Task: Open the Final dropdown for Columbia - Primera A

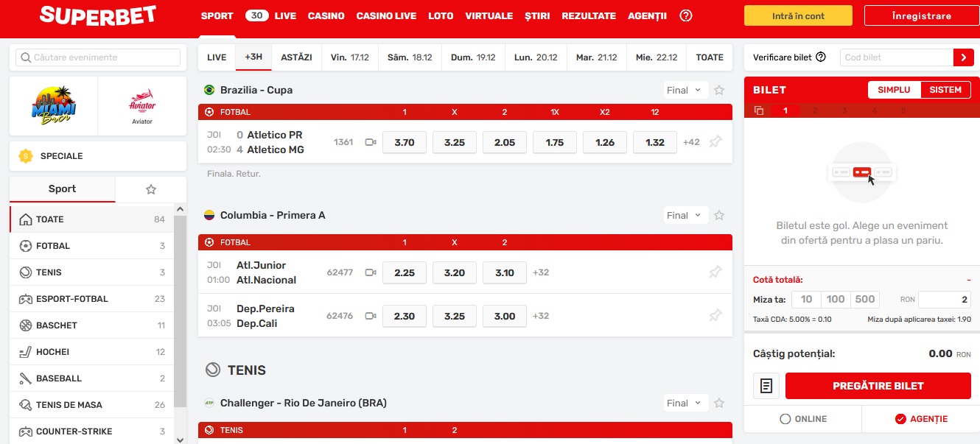Action: click(685, 215)
